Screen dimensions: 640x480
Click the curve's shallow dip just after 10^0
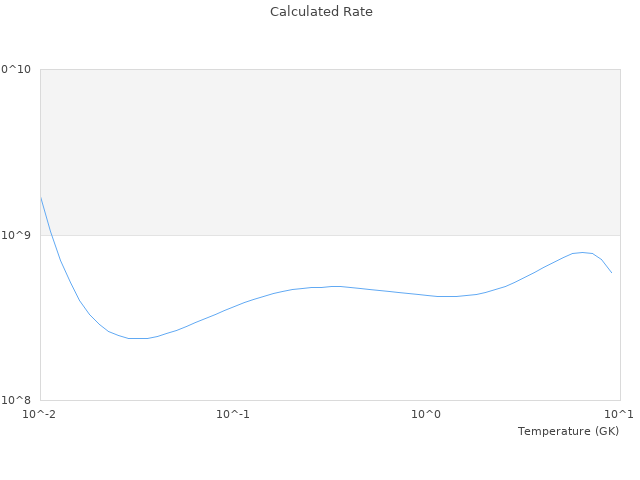point(445,296)
